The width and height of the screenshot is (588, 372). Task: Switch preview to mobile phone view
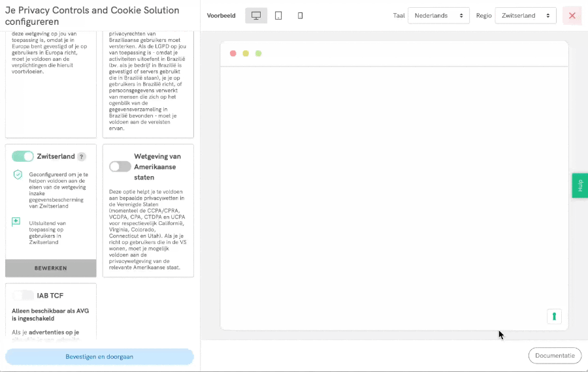(x=300, y=16)
